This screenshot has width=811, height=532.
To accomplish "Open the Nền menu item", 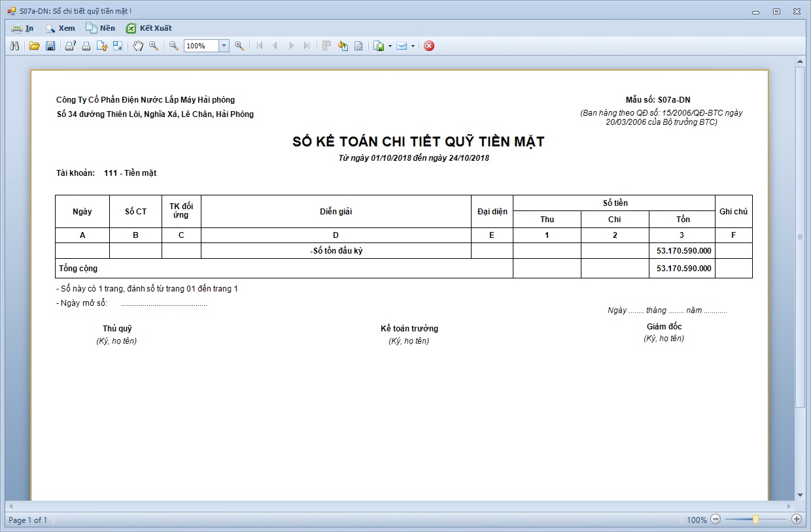I will [100, 28].
